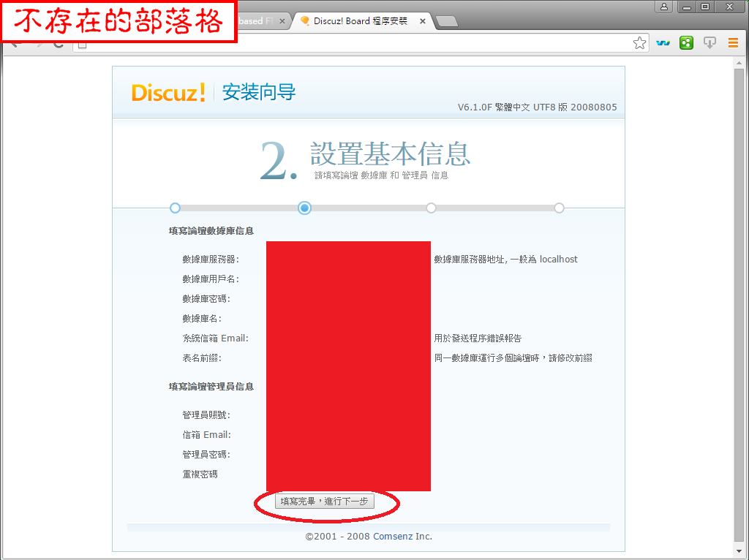Click the 重複密碼 label
This screenshot has height=560, width=749.
[200, 474]
